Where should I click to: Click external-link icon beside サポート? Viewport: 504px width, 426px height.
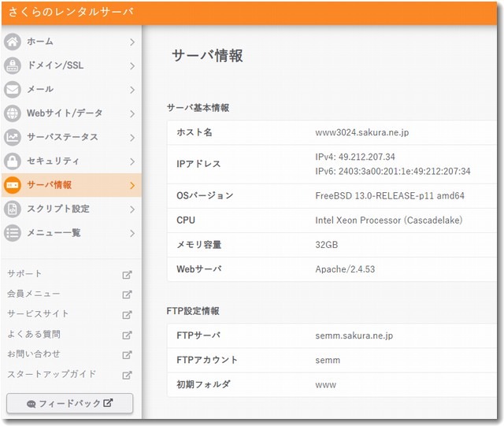tap(127, 275)
